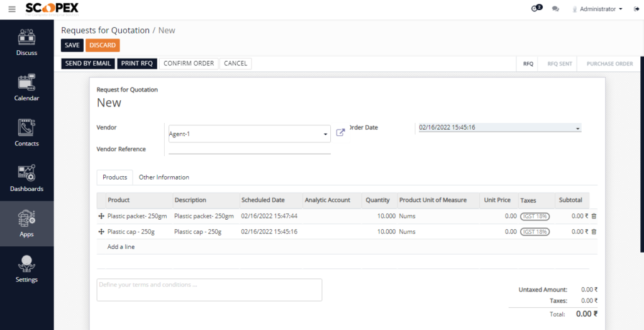Image resolution: width=644 pixels, height=330 pixels.
Task: Open the Administrator user dropdown
Action: click(x=597, y=9)
